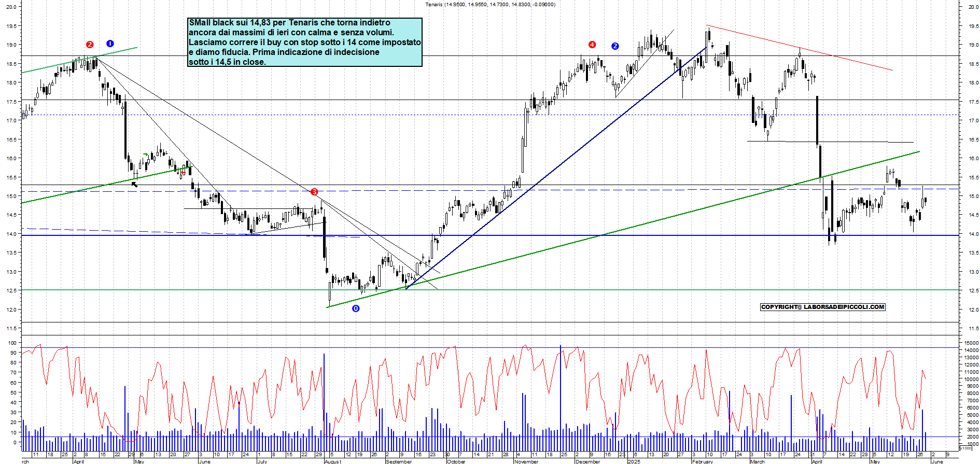Viewport: 980px width, 464px height.
Task: Click the small black arrow marker near May low
Action: [x=134, y=184]
